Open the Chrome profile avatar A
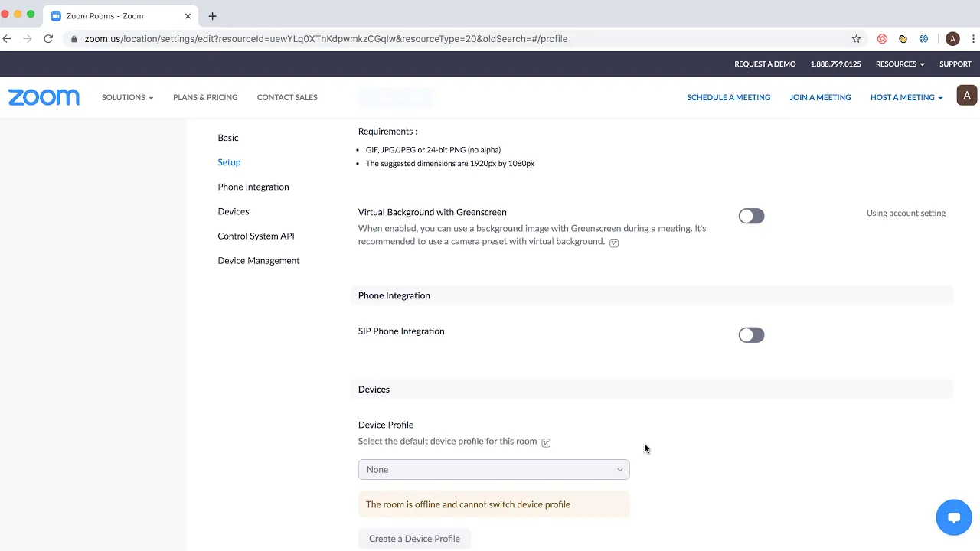 click(x=952, y=39)
